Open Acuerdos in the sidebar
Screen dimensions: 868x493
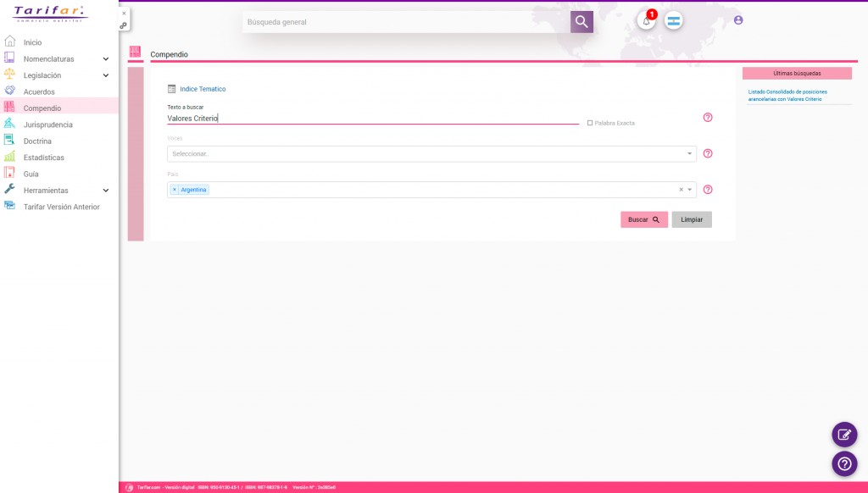click(39, 91)
